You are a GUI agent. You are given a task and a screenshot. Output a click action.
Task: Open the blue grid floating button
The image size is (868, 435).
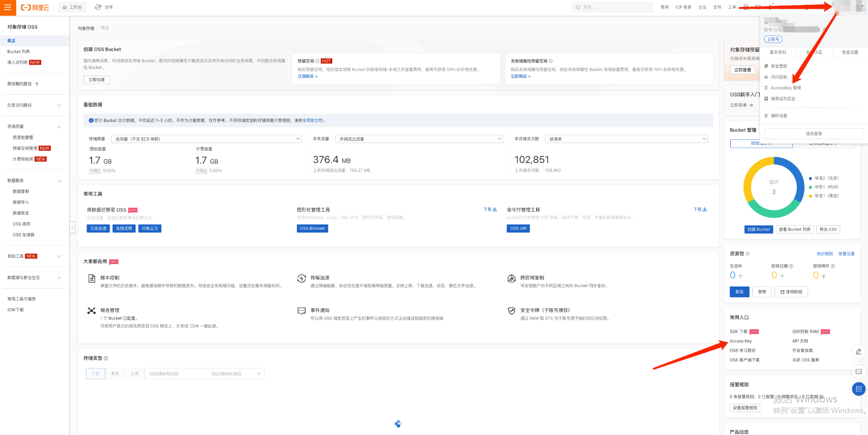point(858,389)
